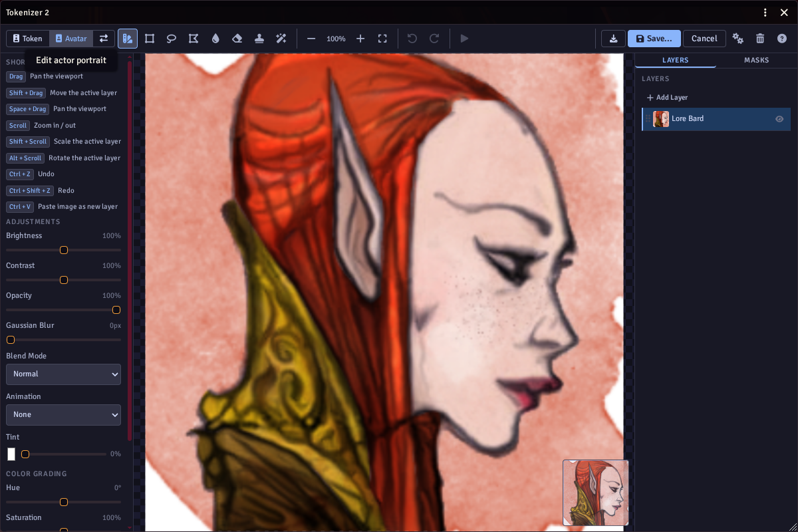Click the Contrast slider handle
The image size is (798, 532).
pyautogui.click(x=64, y=280)
